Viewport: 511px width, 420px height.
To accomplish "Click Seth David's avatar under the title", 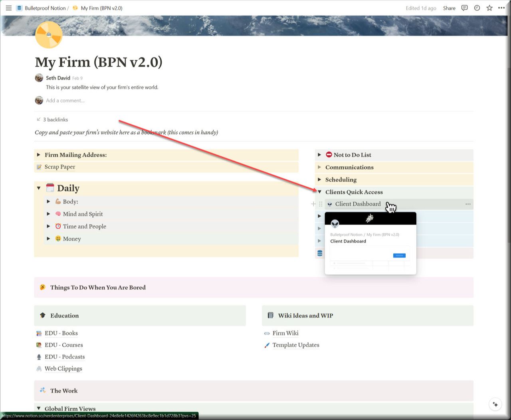I will 39,78.
